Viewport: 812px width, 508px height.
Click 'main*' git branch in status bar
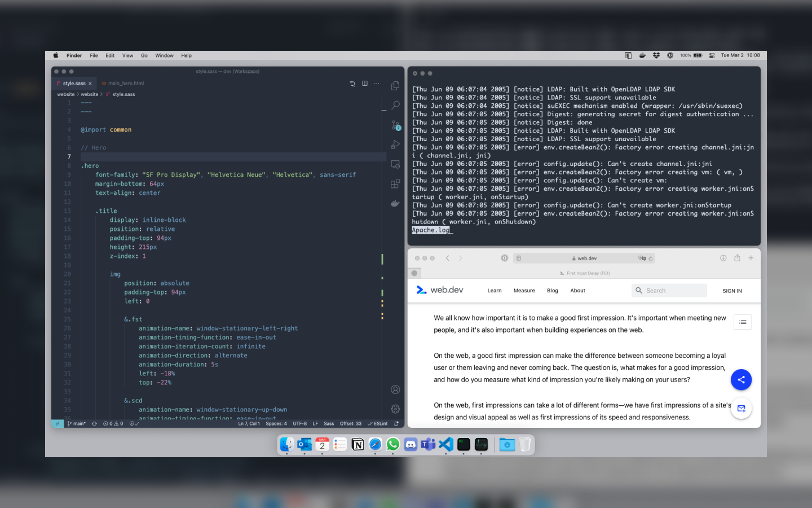(x=77, y=423)
